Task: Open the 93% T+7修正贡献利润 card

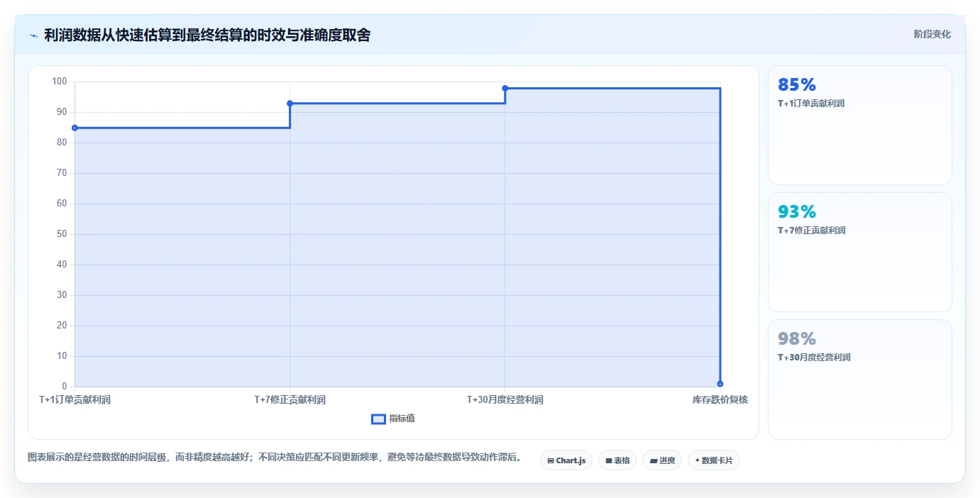Action: (859, 252)
